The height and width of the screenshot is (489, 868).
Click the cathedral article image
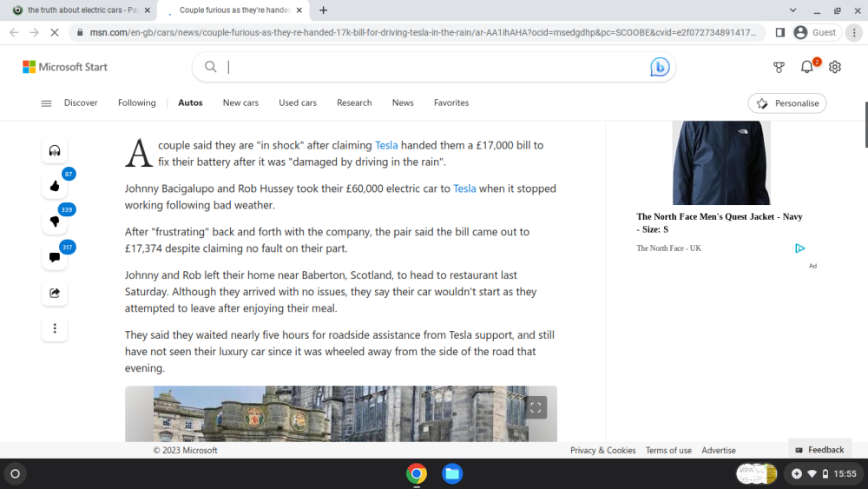click(x=341, y=413)
